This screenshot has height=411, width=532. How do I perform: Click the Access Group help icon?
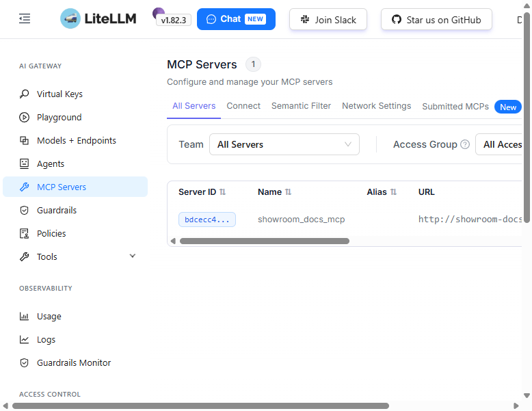pos(465,144)
